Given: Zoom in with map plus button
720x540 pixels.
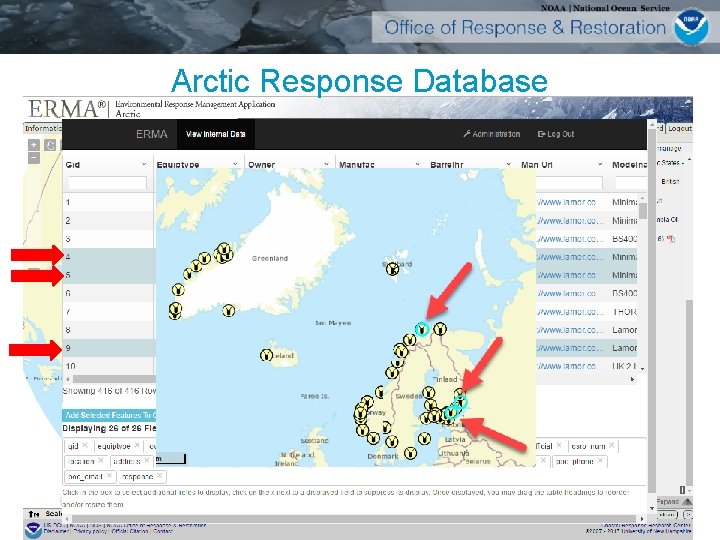Looking at the screenshot, I should click(x=34, y=145).
